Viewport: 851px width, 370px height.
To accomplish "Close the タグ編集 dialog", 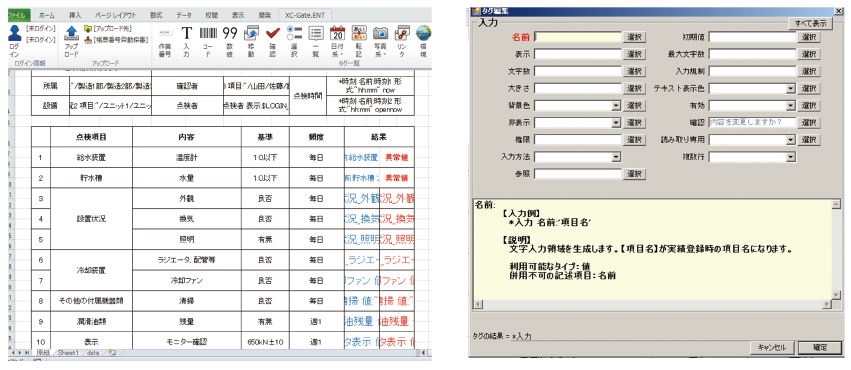I will tap(838, 11).
